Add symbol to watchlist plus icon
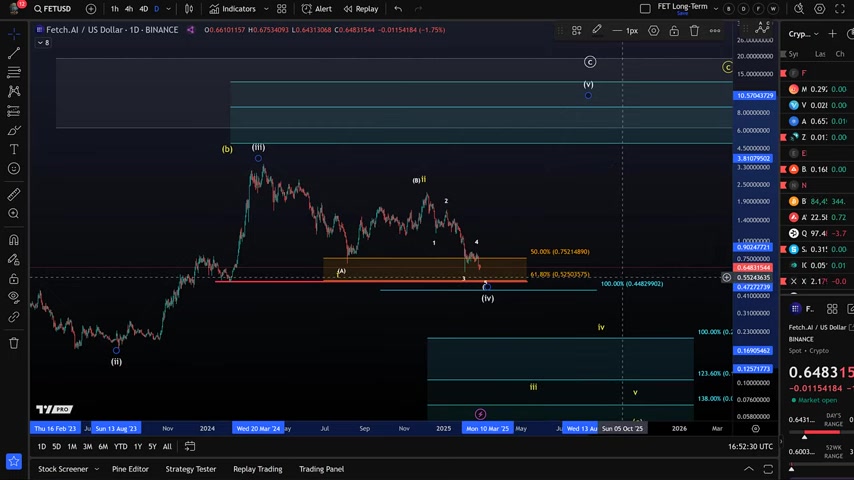The height and width of the screenshot is (480, 854). click(832, 34)
